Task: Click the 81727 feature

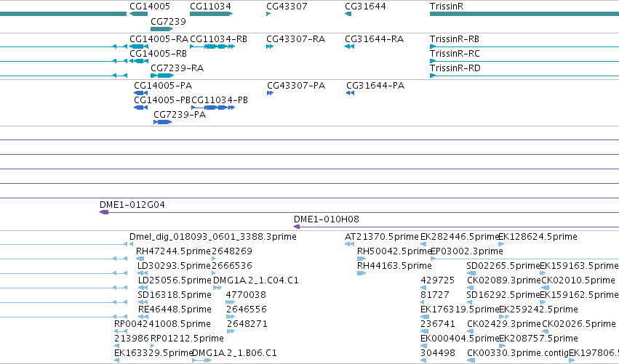Action: (x=423, y=302)
